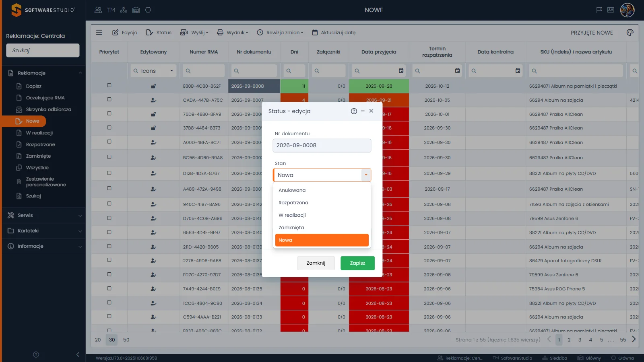Click the TM icon in the top bar
644x362 pixels.
tap(111, 10)
